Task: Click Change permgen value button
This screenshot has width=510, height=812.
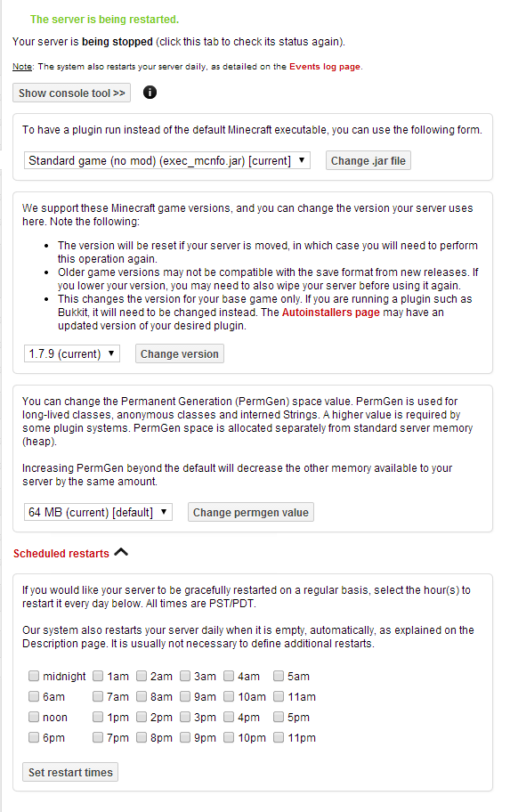Action: (251, 512)
